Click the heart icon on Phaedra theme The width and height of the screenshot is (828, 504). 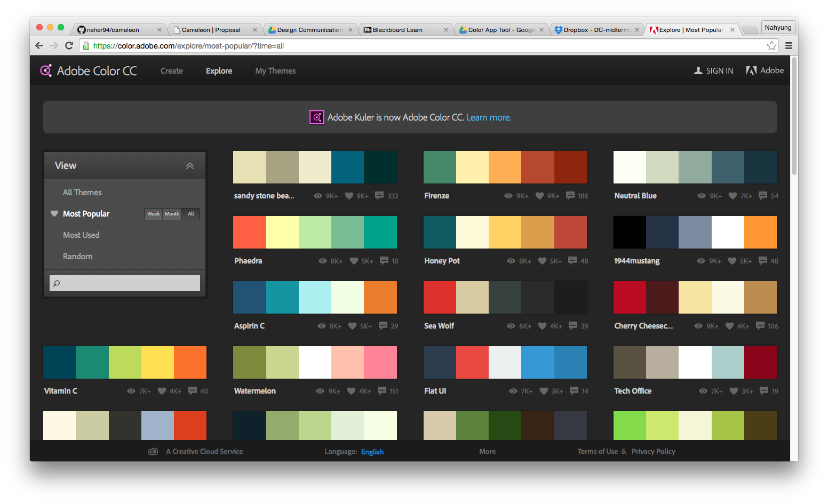354,261
